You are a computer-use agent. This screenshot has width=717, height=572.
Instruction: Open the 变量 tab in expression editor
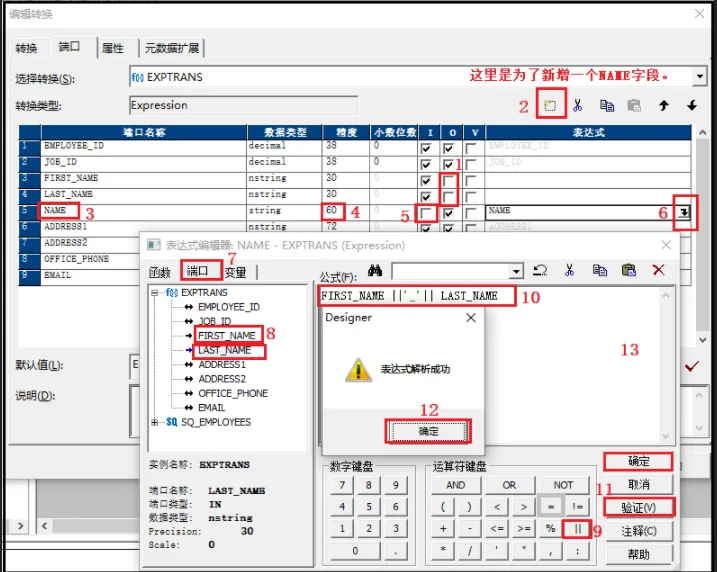click(236, 273)
